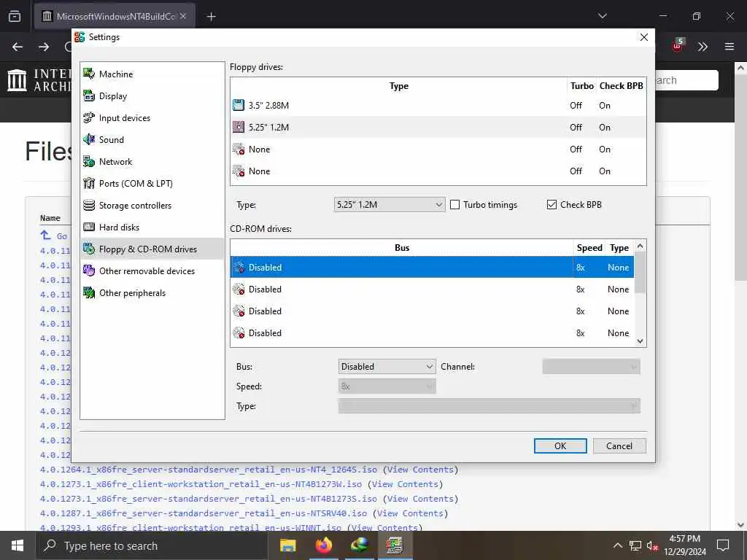Click the 5.25" 1.2M floppy disk icon
The height and width of the screenshot is (560, 747).
pyautogui.click(x=239, y=127)
